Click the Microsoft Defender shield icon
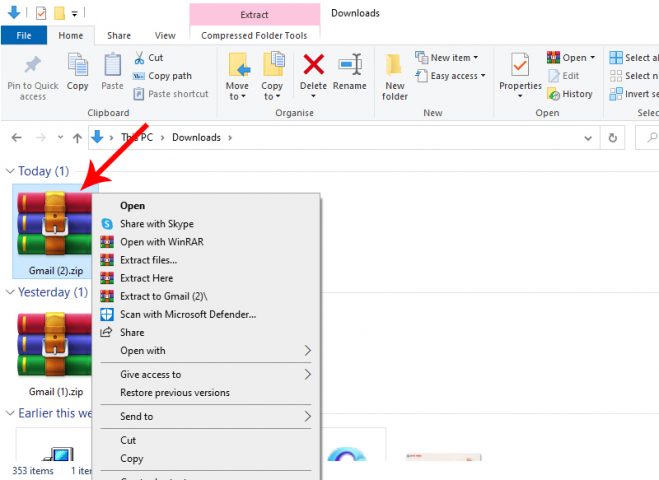Screen dimensions: 659x480 click(107, 314)
